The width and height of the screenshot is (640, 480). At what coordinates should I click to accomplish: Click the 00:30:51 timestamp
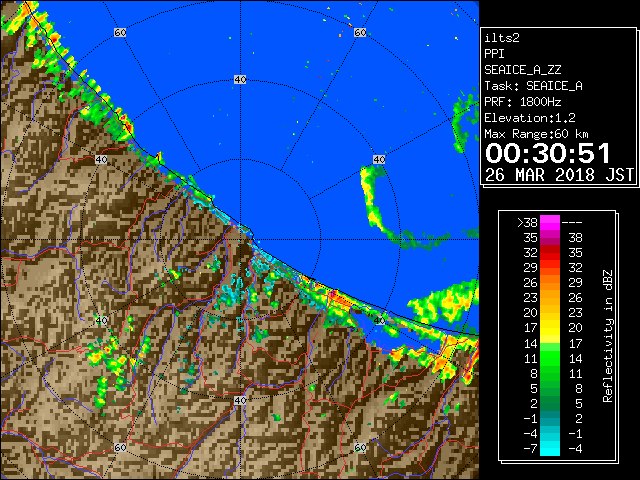[548, 153]
